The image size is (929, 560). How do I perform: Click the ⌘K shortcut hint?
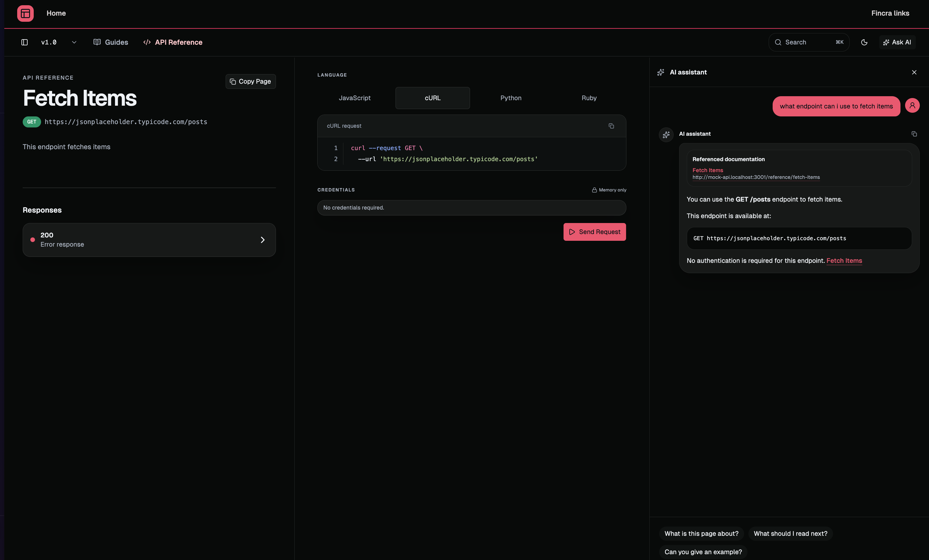840,42
